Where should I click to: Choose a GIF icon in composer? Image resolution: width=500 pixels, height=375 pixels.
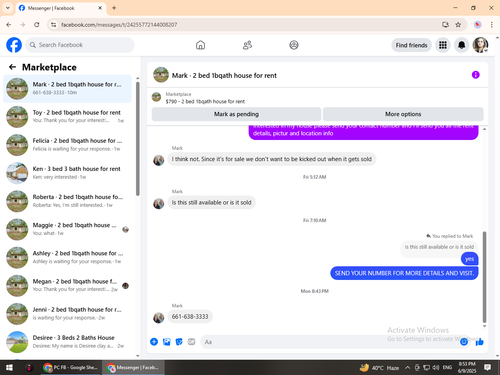[x=191, y=342]
